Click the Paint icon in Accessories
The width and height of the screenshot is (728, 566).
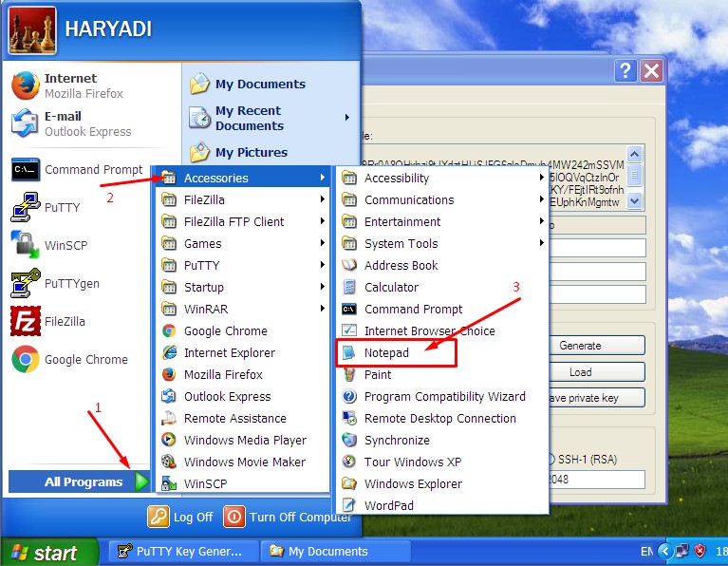(349, 374)
